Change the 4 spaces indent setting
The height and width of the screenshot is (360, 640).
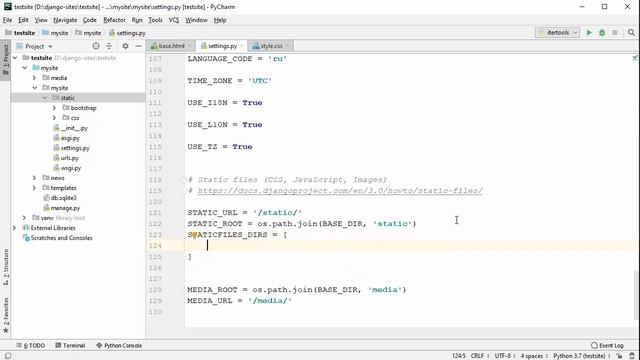(x=534, y=356)
